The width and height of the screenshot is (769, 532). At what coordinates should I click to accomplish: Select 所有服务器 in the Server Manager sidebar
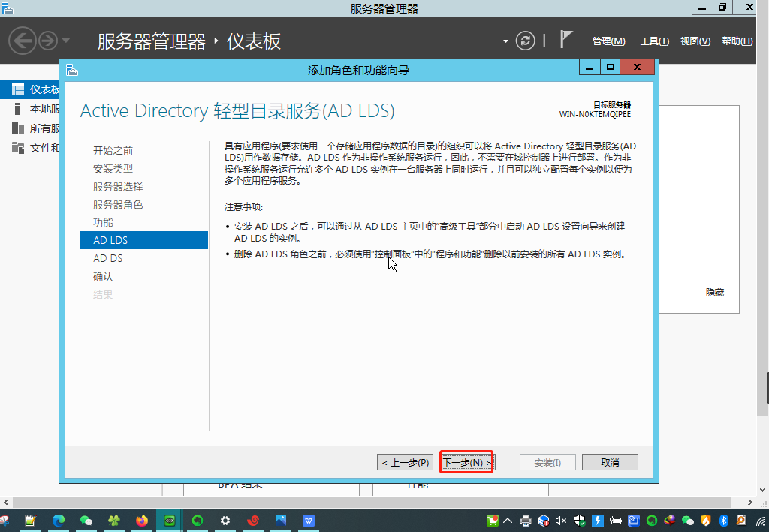[30, 128]
